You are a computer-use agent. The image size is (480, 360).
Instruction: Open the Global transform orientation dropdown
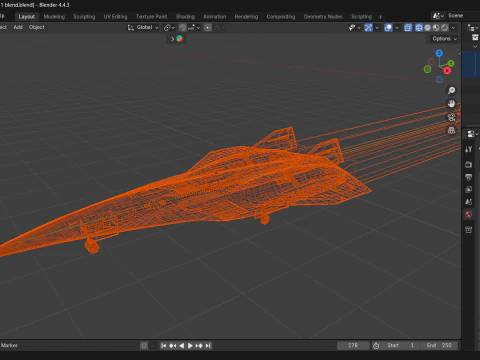[143, 27]
